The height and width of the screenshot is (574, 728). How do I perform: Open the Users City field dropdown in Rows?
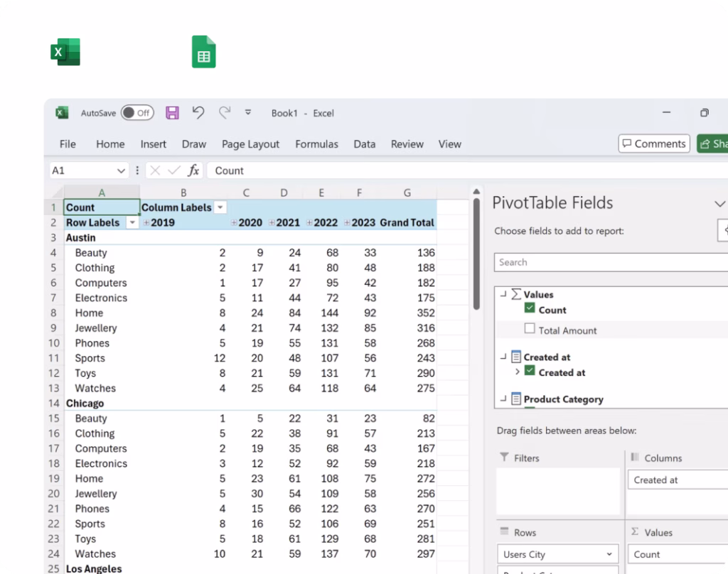pos(609,554)
